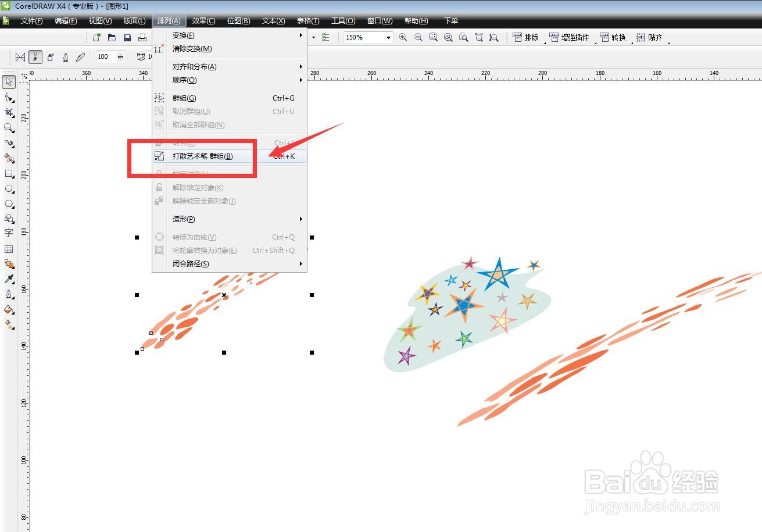Select the Interactive Fill tool
762x532 pixels.
(9, 324)
